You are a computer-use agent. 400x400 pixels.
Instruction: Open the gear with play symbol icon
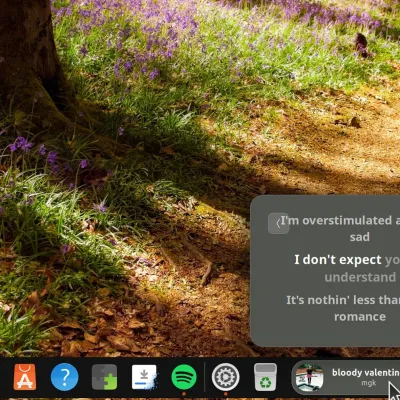[x=226, y=377]
